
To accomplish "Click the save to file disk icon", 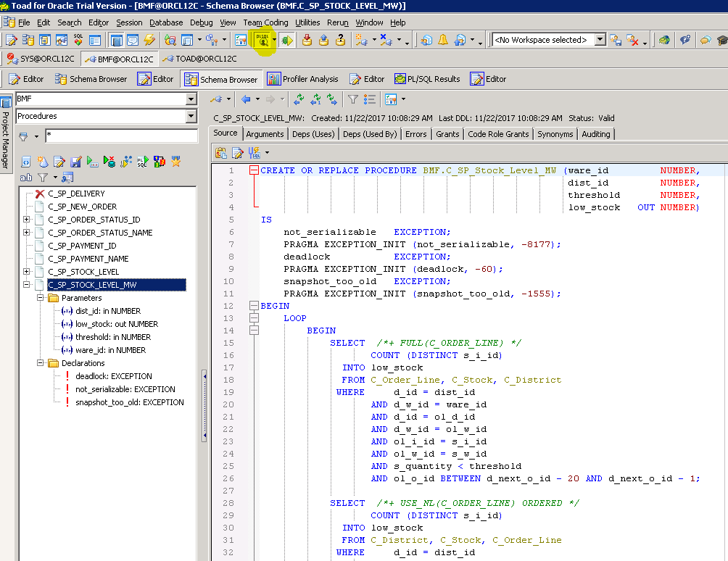I will [x=75, y=161].
